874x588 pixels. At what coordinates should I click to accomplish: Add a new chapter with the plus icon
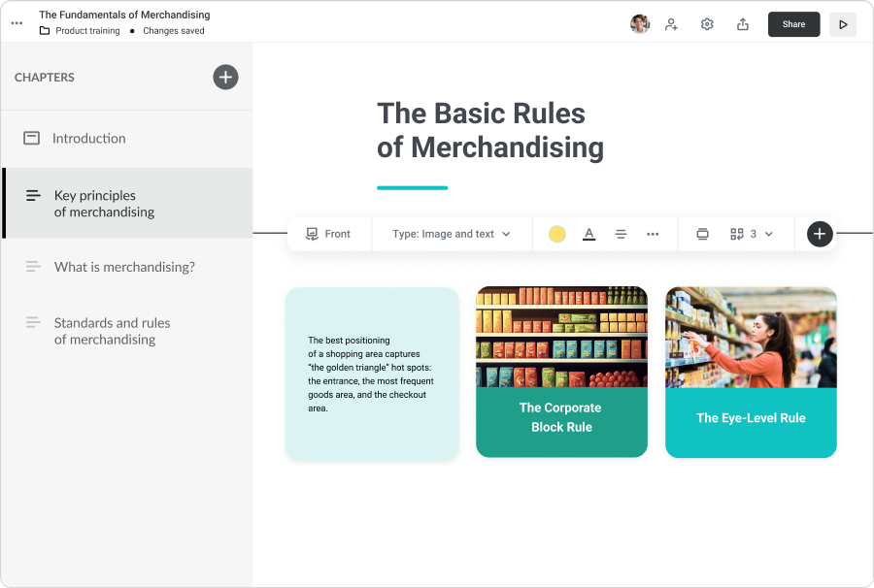point(224,77)
